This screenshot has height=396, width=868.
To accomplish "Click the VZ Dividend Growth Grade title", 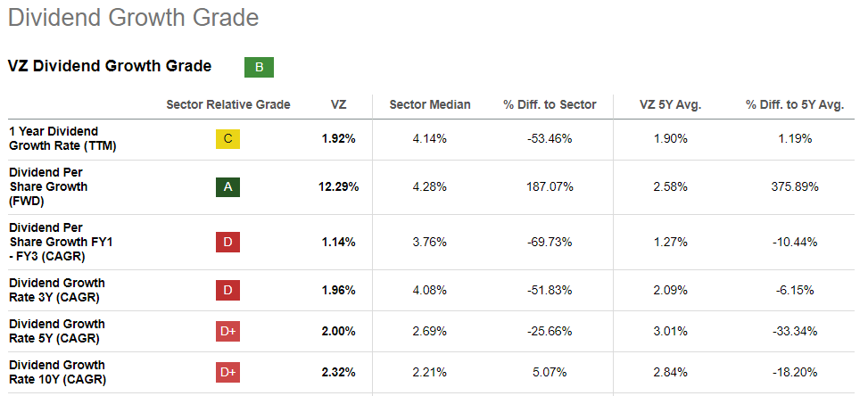I will [x=110, y=66].
